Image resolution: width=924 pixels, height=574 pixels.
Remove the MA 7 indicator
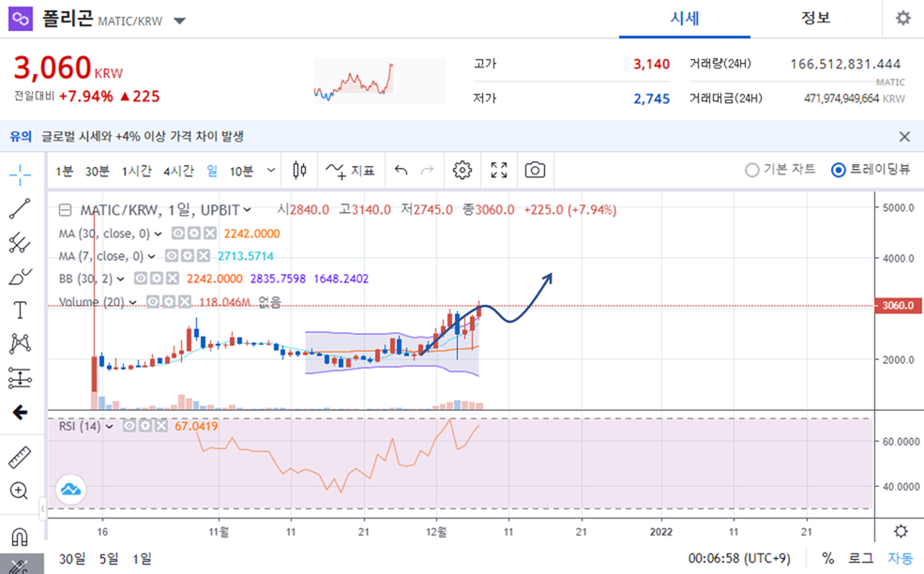204,256
